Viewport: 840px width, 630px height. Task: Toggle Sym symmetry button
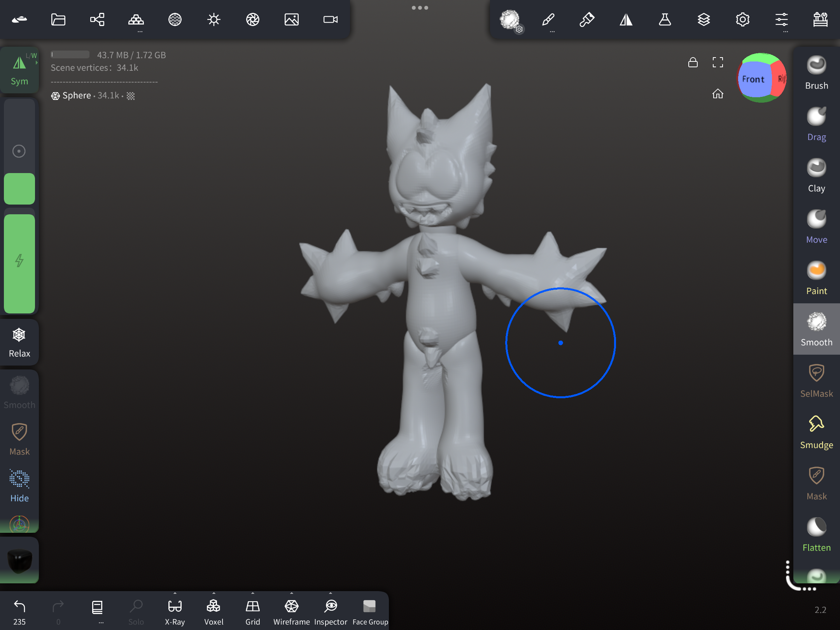pos(19,70)
